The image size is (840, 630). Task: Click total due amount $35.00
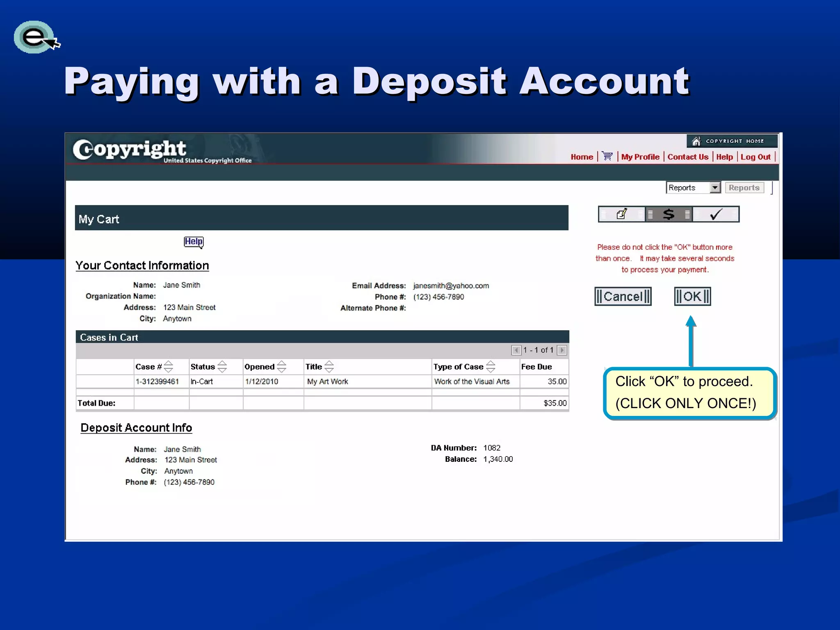click(x=555, y=403)
